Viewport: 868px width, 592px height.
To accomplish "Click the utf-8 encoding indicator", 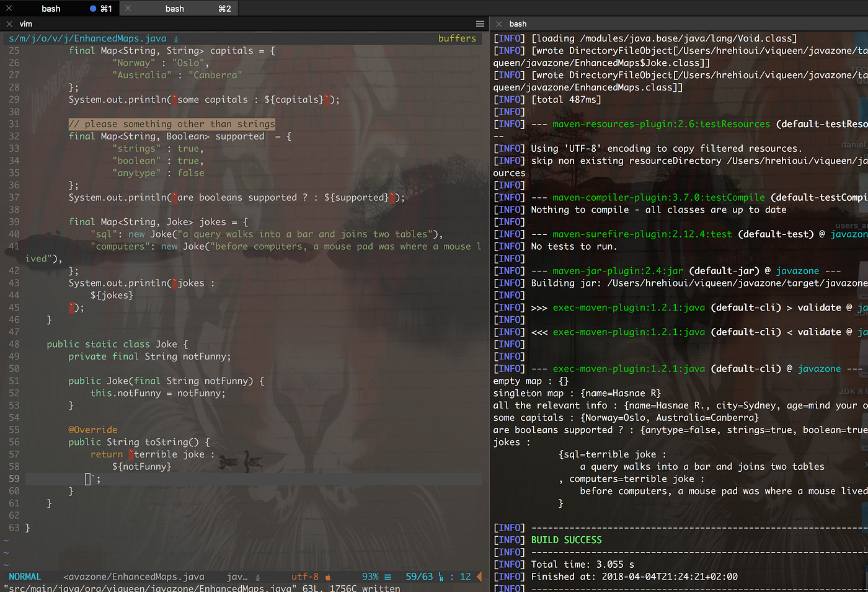I will click(x=305, y=577).
